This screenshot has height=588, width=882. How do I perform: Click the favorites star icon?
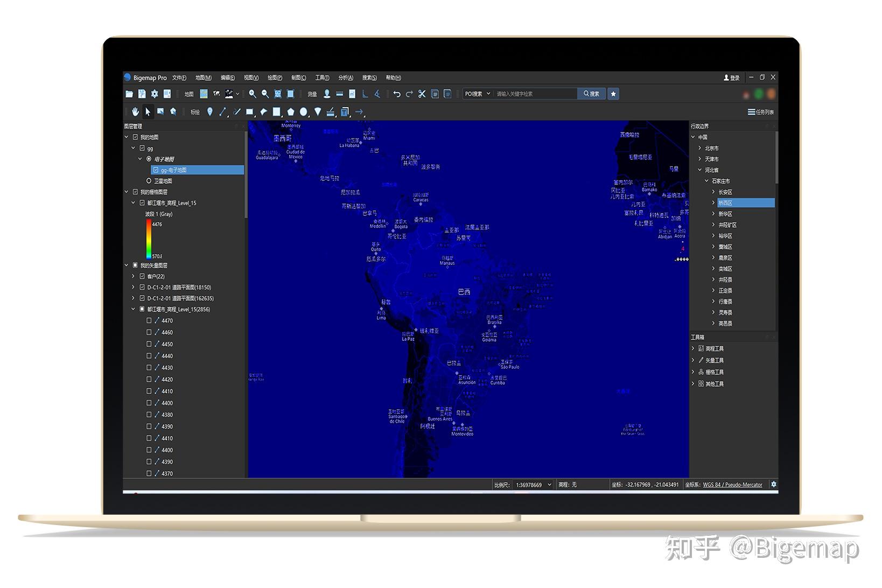click(x=613, y=94)
